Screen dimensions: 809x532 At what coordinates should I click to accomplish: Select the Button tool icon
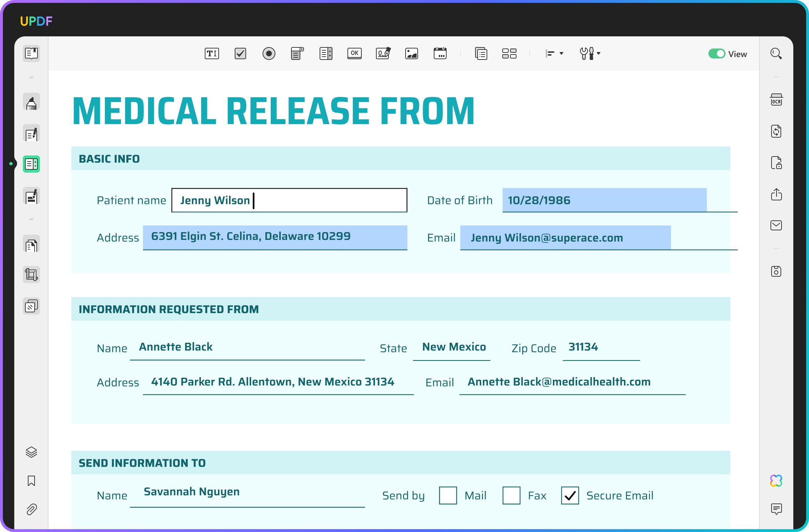click(x=354, y=53)
